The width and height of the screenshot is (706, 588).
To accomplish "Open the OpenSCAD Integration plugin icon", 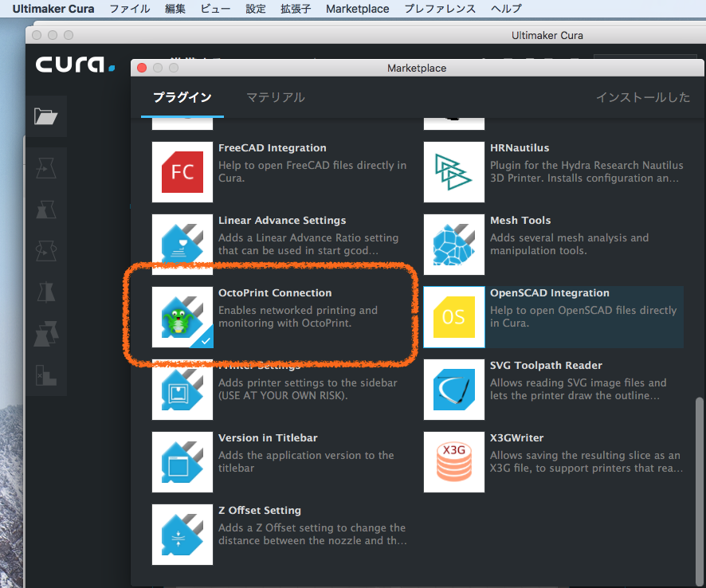I will click(x=454, y=317).
